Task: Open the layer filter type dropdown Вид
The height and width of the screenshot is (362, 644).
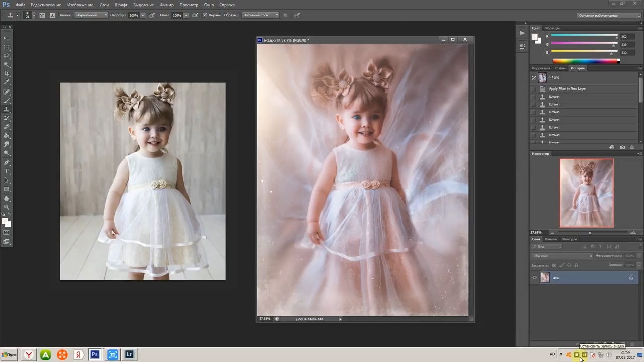Action: click(547, 247)
